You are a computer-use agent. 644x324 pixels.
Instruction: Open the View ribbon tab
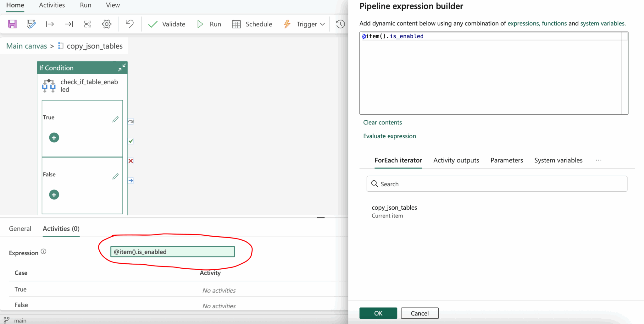click(x=113, y=5)
